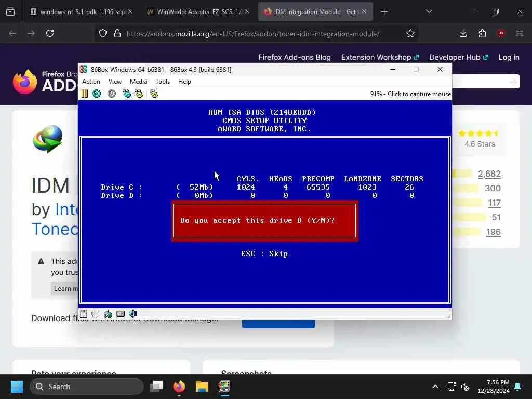Click the 117 three-star reviews count
This screenshot has height=399, width=532.
(494, 203)
